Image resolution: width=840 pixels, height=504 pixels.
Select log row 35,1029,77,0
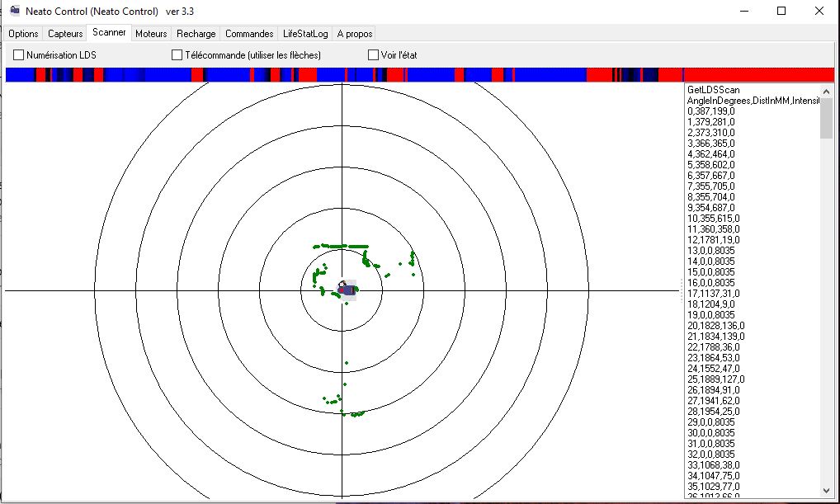pos(713,487)
